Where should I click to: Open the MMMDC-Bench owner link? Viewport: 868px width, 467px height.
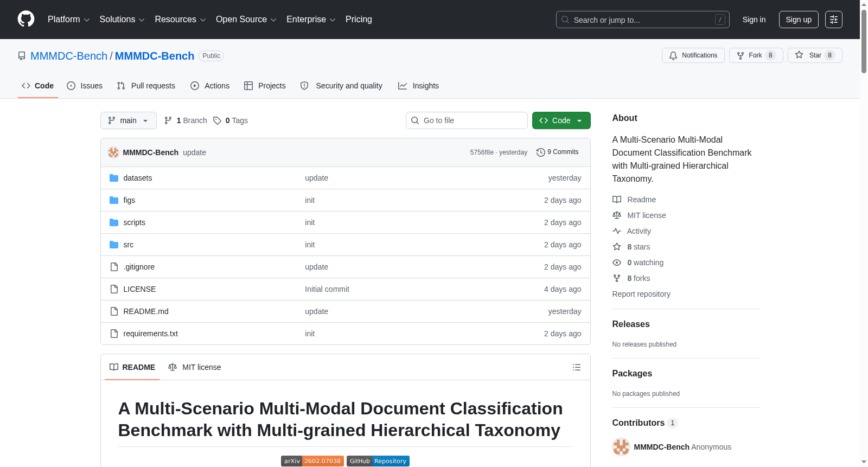point(69,56)
